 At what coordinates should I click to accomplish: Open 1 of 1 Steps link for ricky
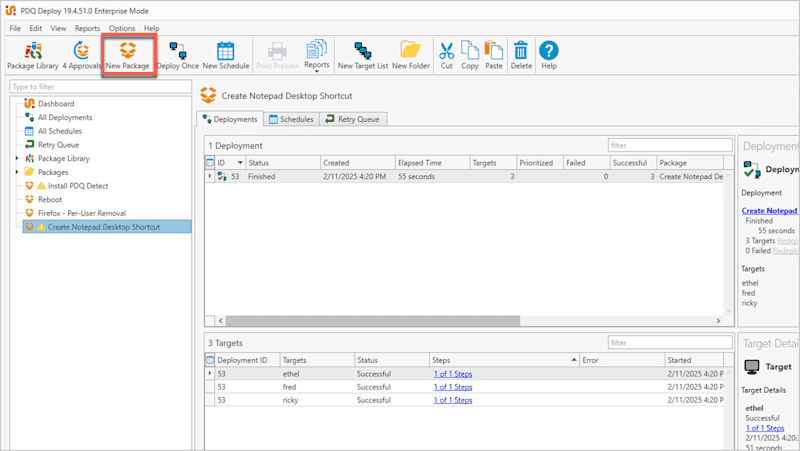[x=453, y=400]
